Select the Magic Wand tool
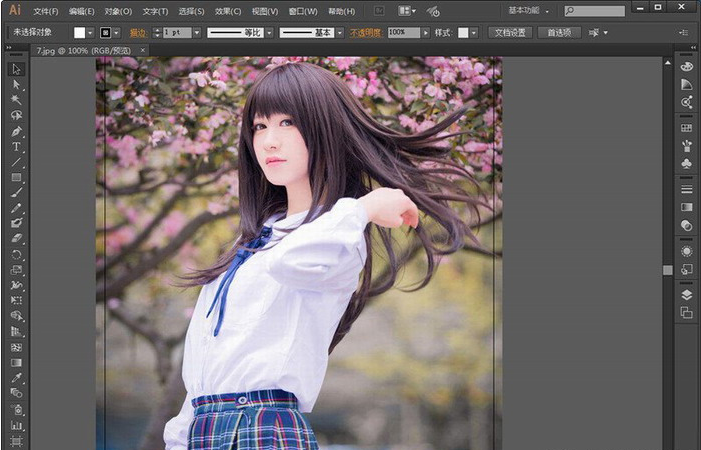The height and width of the screenshot is (450, 701). coord(16,100)
